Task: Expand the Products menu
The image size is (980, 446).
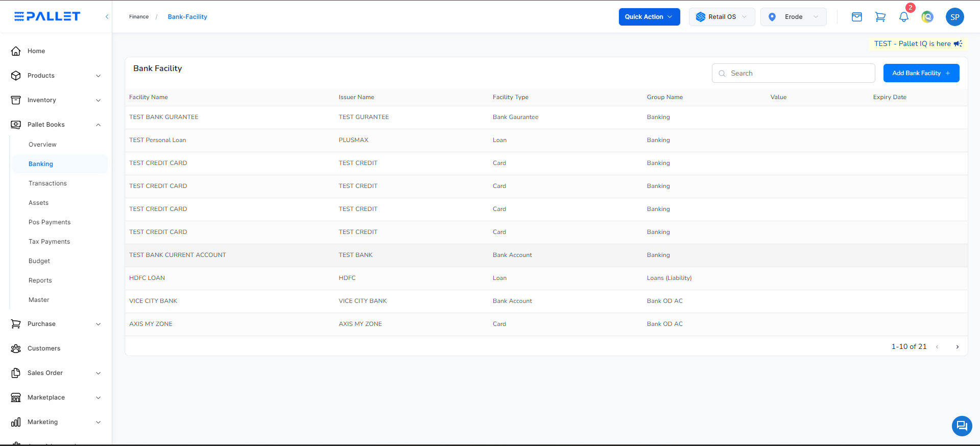Action: point(56,76)
